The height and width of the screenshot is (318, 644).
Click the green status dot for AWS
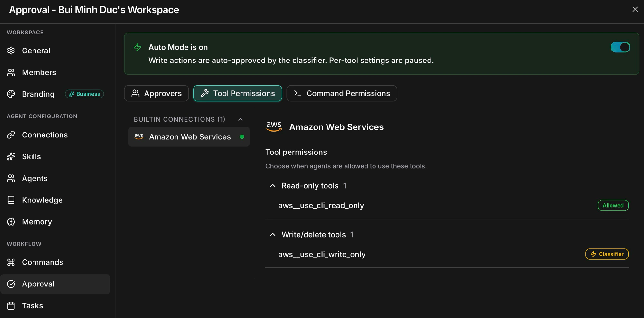point(242,137)
